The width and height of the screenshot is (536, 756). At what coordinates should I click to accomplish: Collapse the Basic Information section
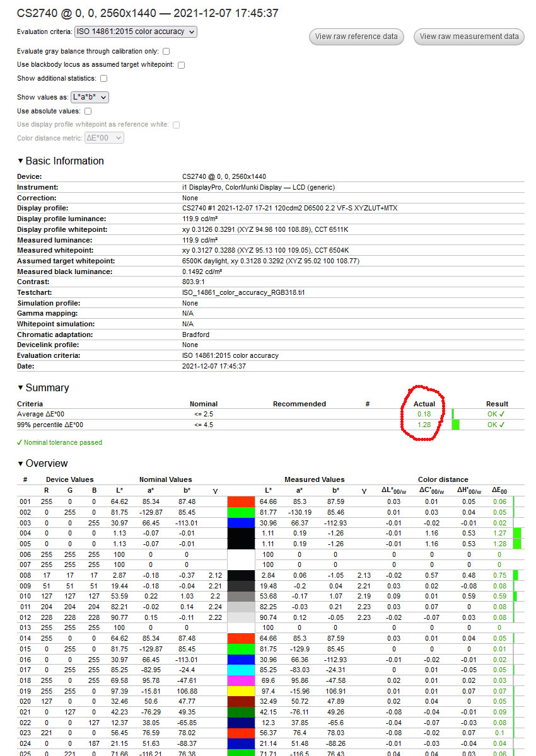tap(20, 161)
